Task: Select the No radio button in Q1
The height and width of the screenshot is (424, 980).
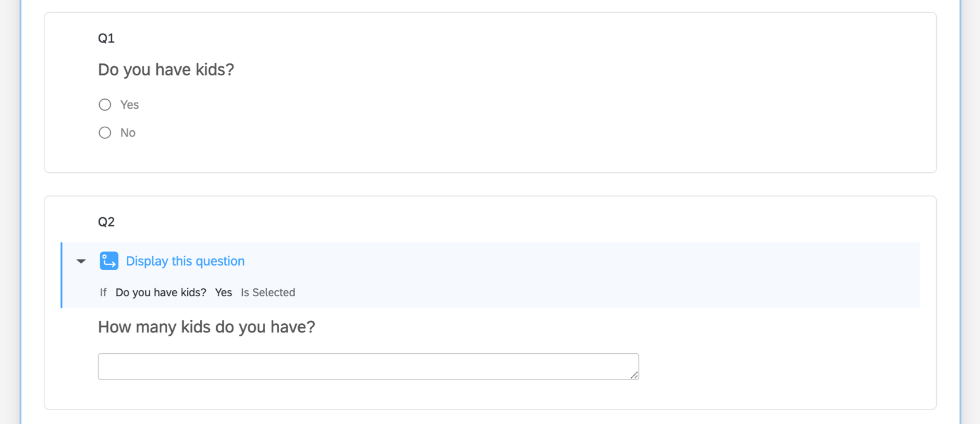Action: pyautogui.click(x=105, y=133)
